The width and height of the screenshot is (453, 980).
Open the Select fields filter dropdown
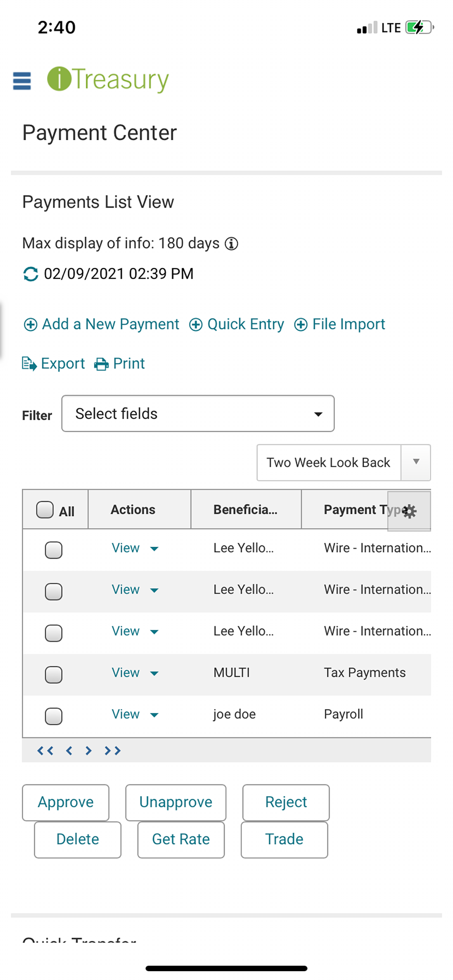coord(198,414)
